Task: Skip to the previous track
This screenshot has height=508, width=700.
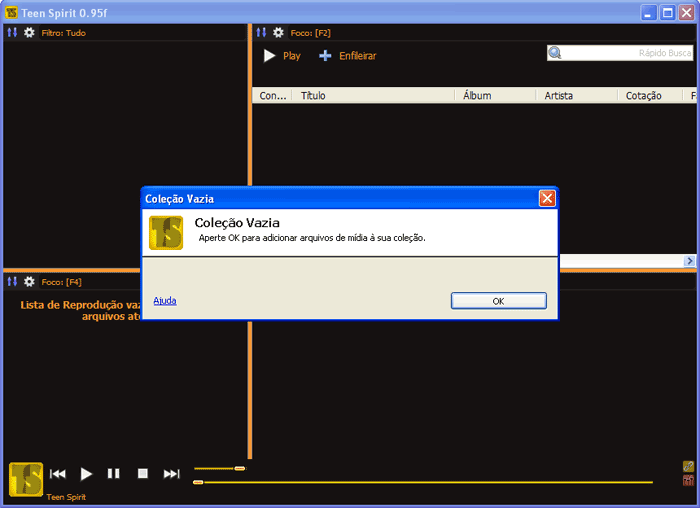Action: (58, 474)
